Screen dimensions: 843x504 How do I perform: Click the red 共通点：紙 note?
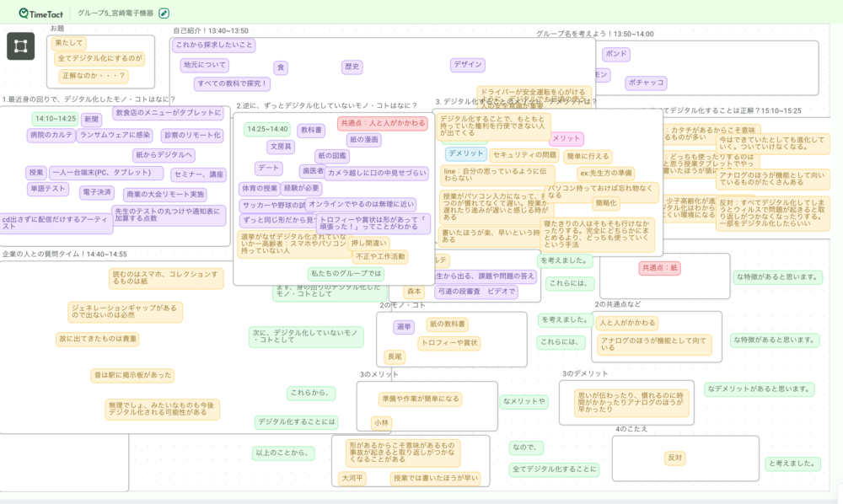click(x=660, y=268)
